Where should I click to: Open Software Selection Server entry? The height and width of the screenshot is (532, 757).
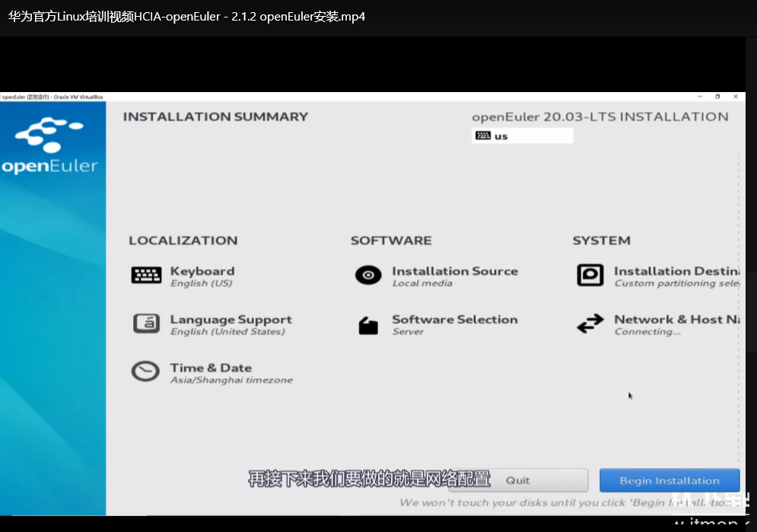(409, 332)
